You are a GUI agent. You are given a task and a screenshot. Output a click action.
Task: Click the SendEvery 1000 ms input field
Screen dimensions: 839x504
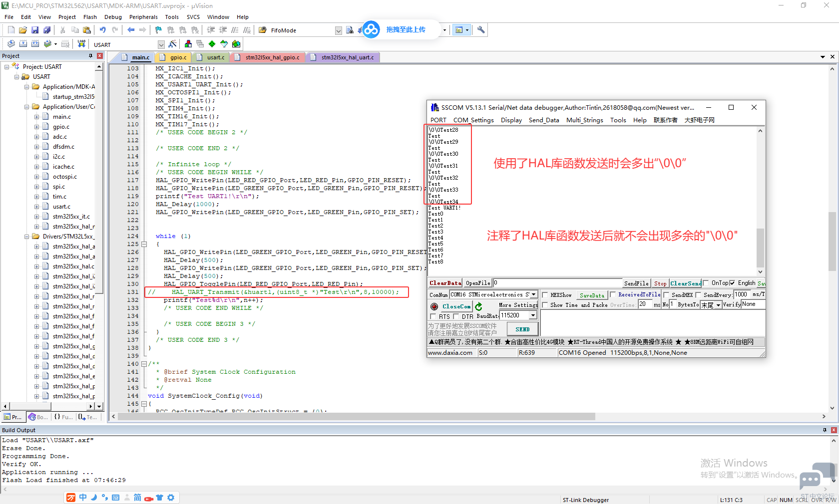point(742,294)
